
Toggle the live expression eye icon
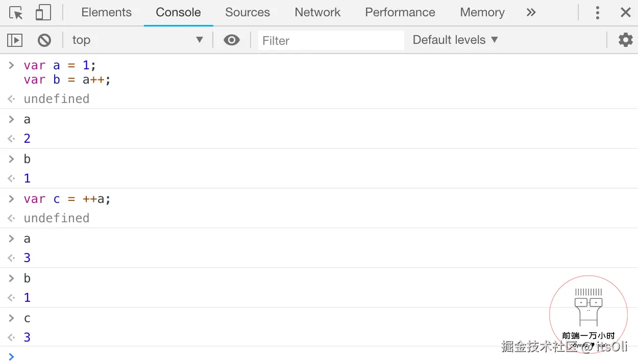tap(232, 40)
